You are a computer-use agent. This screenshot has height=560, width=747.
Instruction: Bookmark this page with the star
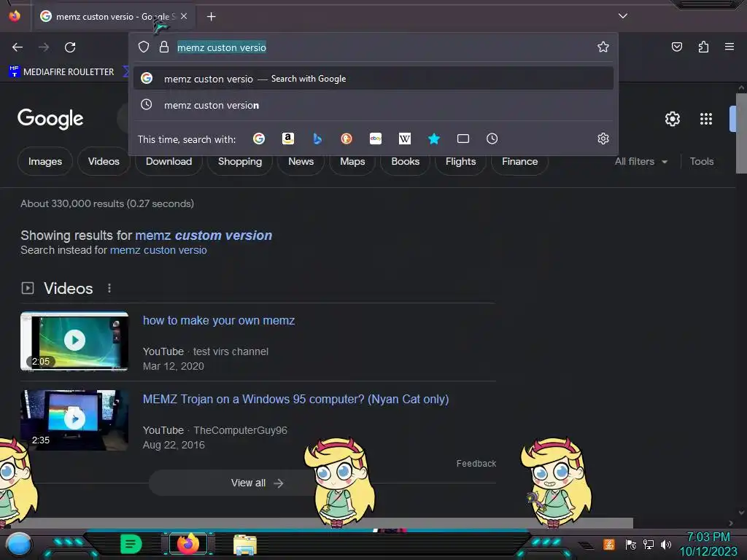click(x=603, y=47)
